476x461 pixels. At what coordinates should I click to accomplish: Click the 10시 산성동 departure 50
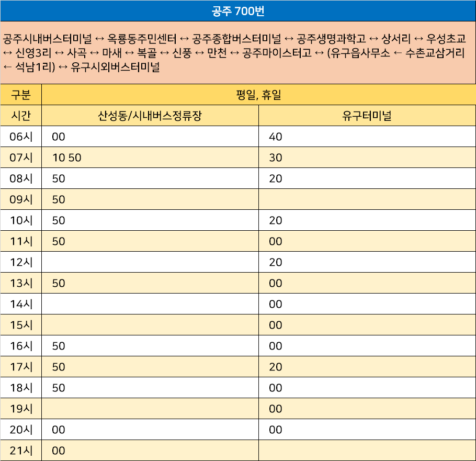pyautogui.click(x=58, y=221)
